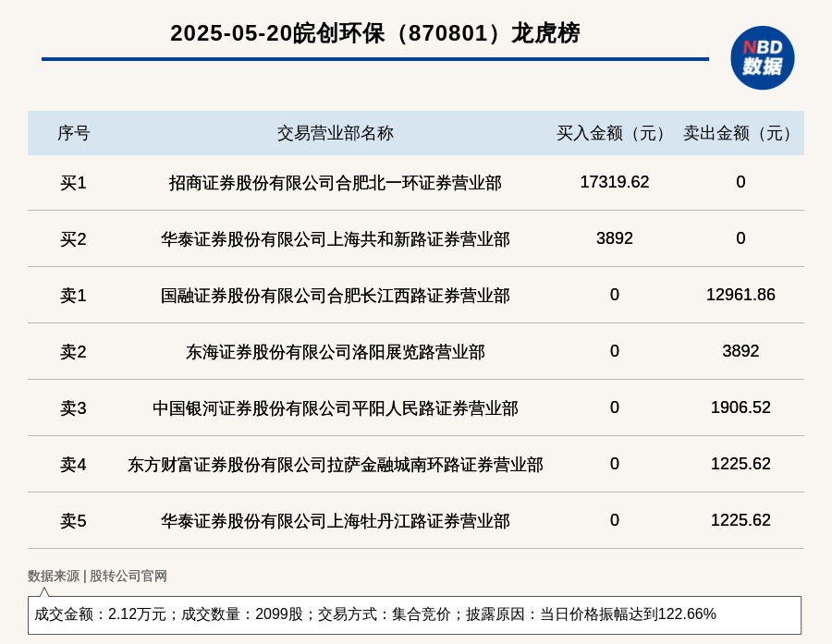Viewport: 832px width, 644px height.
Task: Click the 0 sell amount in 买2 row
Action: [x=740, y=238]
